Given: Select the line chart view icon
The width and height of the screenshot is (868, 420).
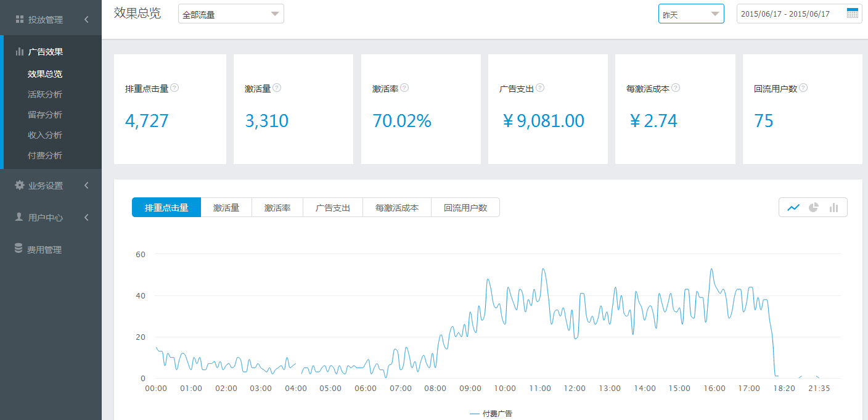Looking at the screenshot, I should coord(793,207).
